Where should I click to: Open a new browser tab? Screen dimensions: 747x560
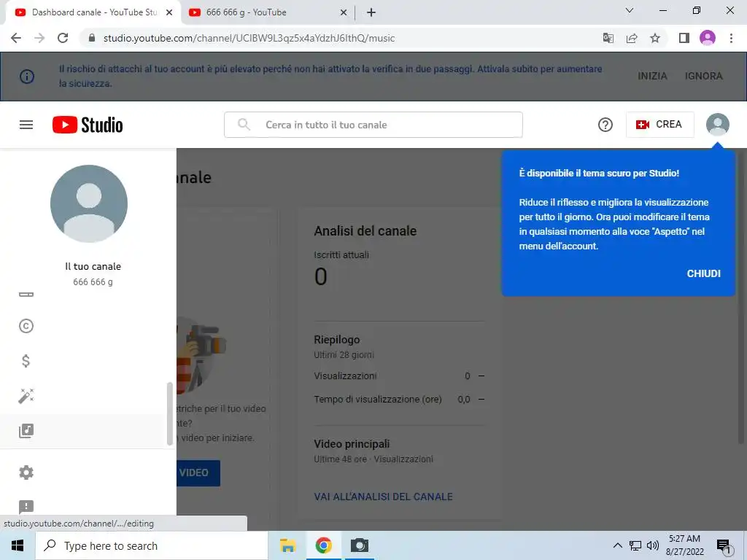point(371,12)
